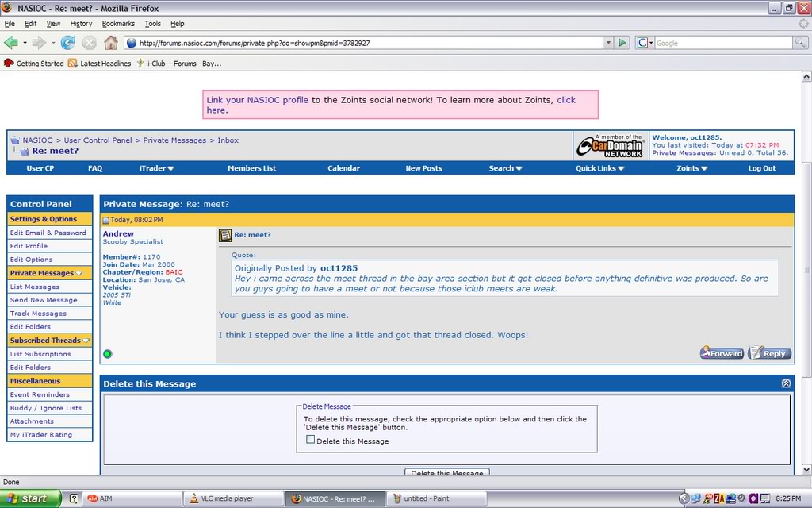Go to Inbox breadcrumb link
This screenshot has width=812, height=508.
tap(228, 140)
